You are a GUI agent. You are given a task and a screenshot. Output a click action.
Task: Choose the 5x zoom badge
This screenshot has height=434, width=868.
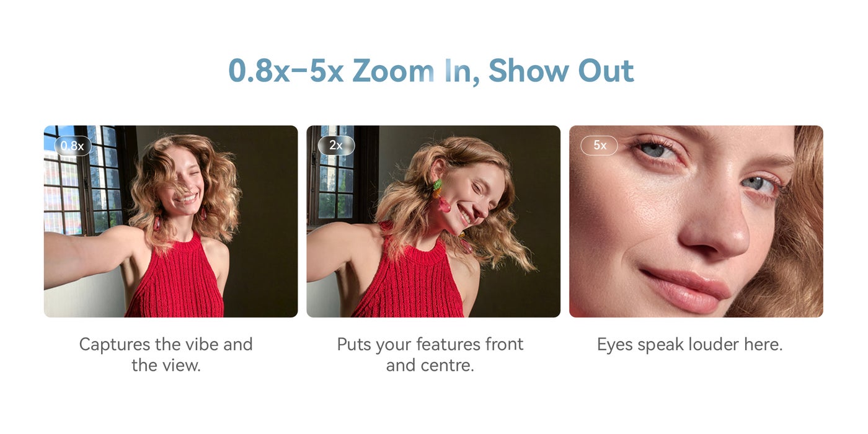coord(599,145)
